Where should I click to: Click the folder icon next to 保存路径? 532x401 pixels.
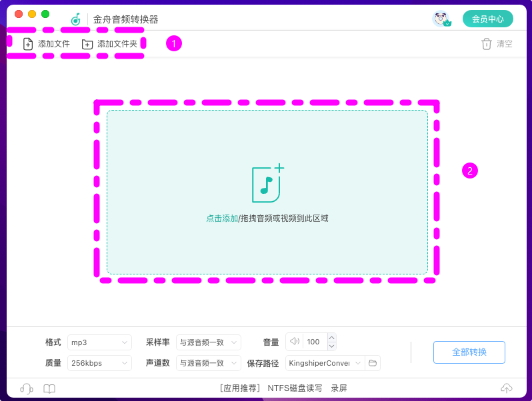373,363
